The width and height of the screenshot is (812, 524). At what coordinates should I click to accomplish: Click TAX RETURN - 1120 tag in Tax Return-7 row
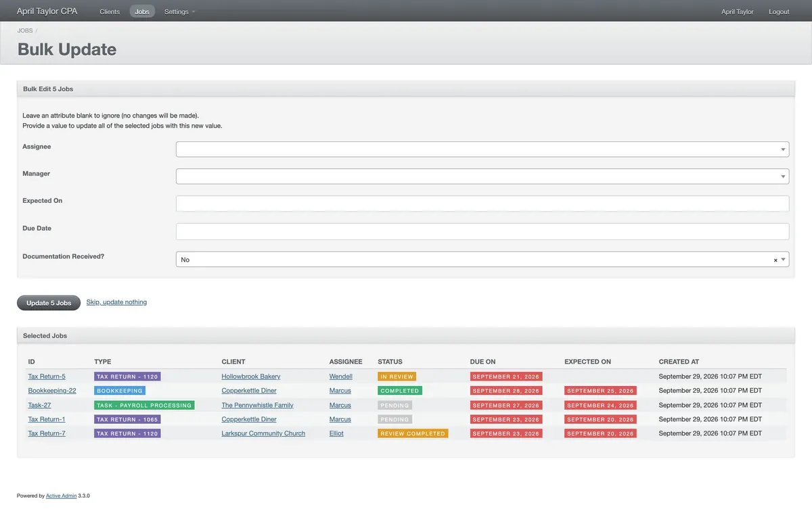click(x=127, y=433)
